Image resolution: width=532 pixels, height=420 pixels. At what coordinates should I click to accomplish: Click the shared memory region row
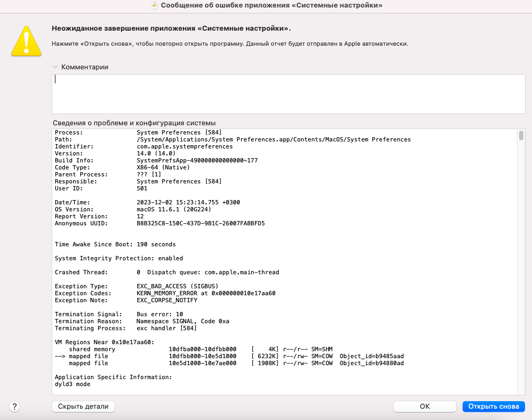(x=201, y=350)
